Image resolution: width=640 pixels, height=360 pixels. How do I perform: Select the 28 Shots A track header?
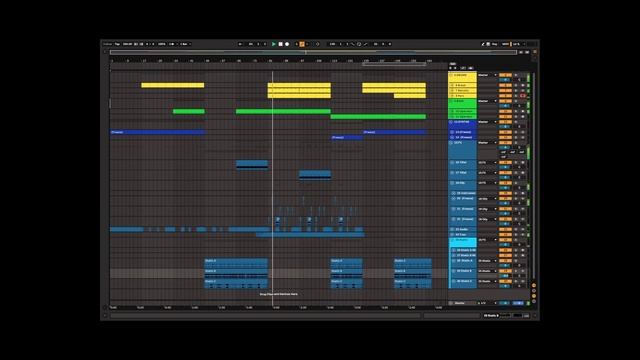464,263
